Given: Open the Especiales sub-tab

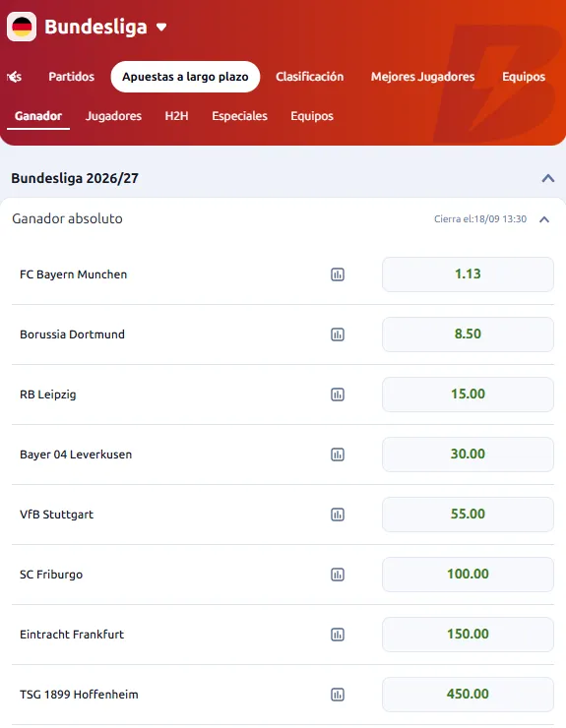Looking at the screenshot, I should coord(240,116).
